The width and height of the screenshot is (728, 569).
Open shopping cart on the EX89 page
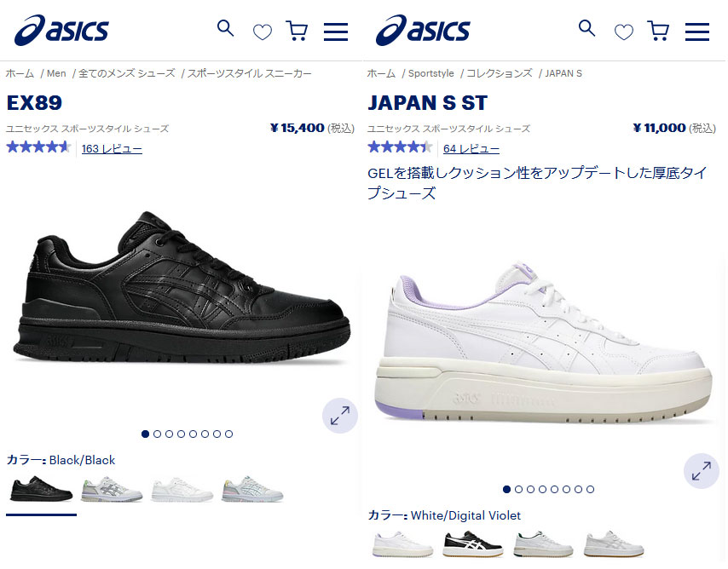(298, 31)
